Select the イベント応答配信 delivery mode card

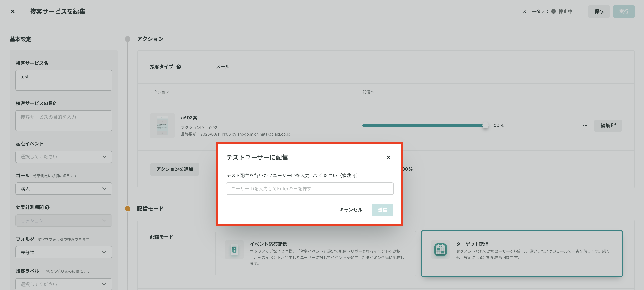[x=315, y=253]
